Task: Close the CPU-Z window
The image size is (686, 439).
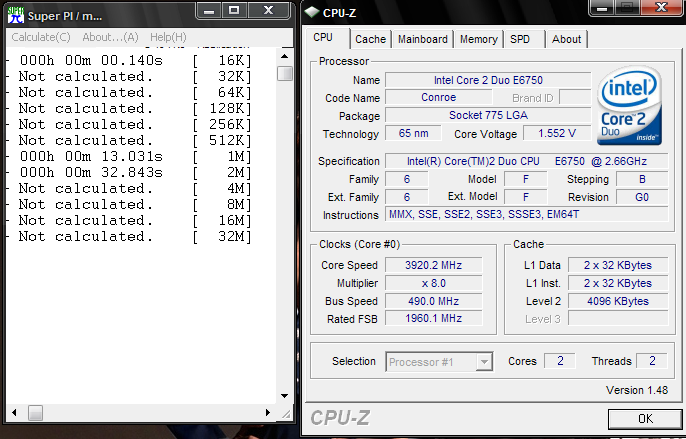Action: click(x=662, y=7)
